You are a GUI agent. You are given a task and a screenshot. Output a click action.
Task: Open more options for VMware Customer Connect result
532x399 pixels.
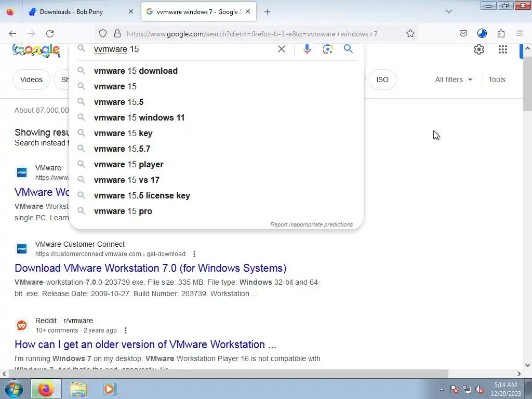coord(194,254)
